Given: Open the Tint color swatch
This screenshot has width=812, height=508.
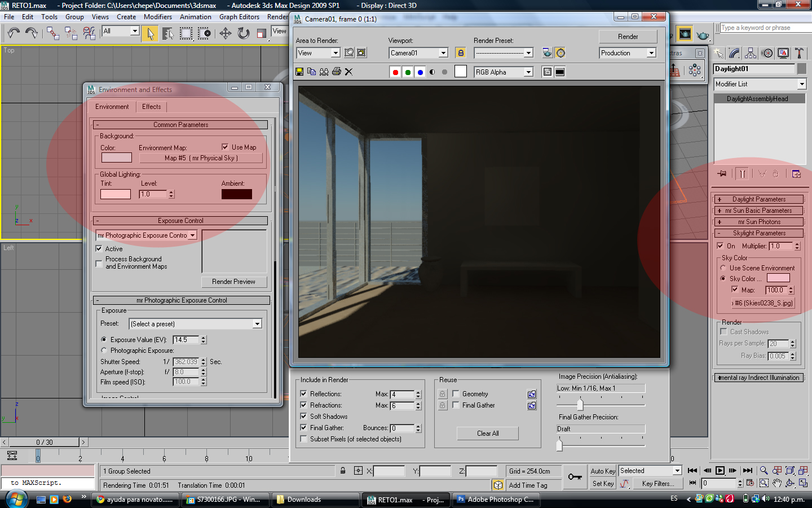Looking at the screenshot, I should pos(116,194).
